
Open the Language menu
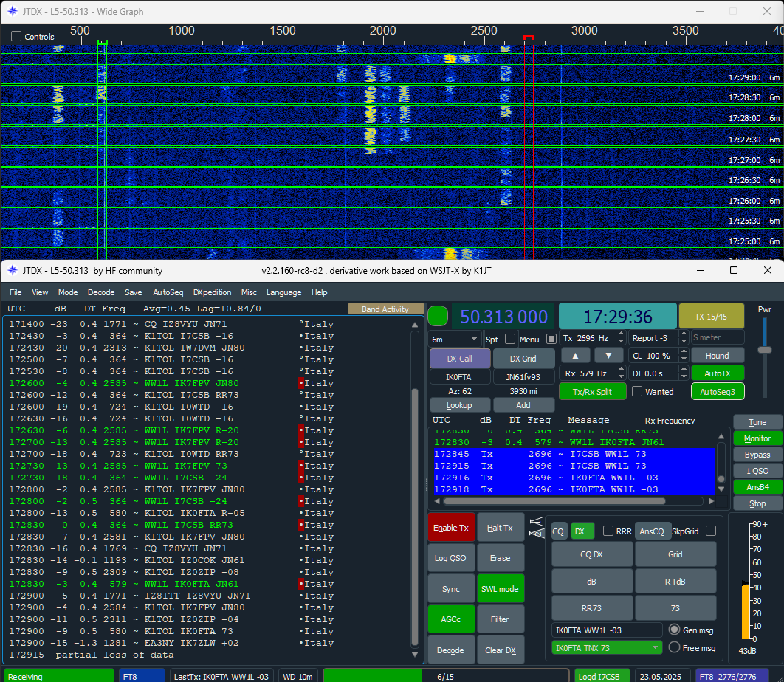[x=283, y=292]
